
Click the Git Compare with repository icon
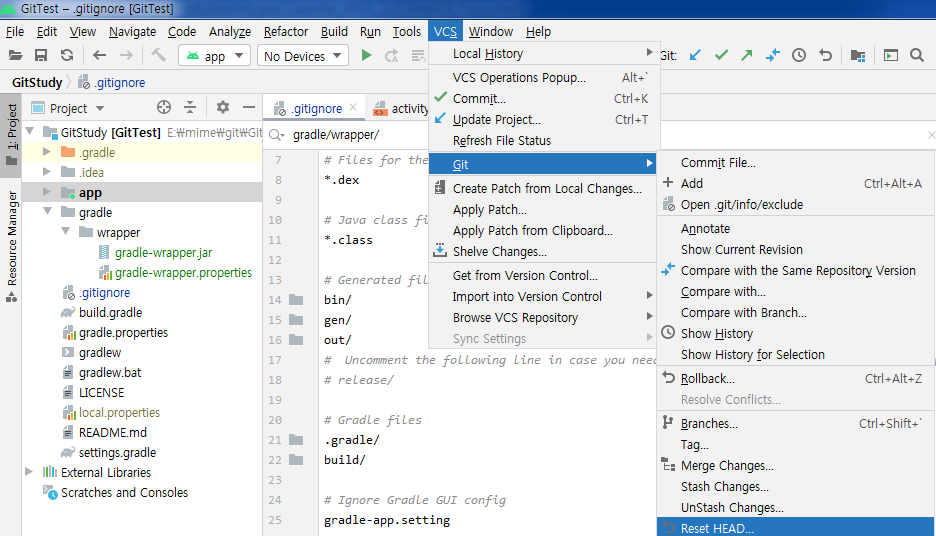point(773,56)
